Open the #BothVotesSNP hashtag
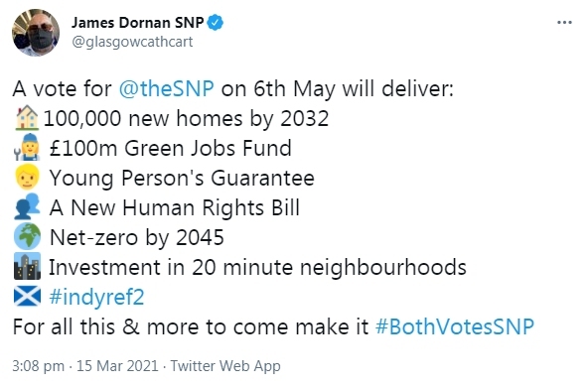 pos(455,326)
